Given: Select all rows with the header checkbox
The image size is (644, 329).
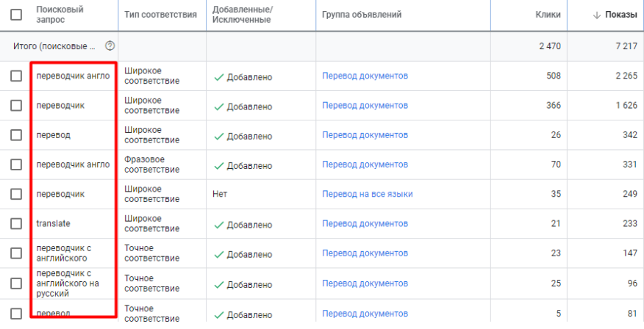Looking at the screenshot, I should pos(16,15).
